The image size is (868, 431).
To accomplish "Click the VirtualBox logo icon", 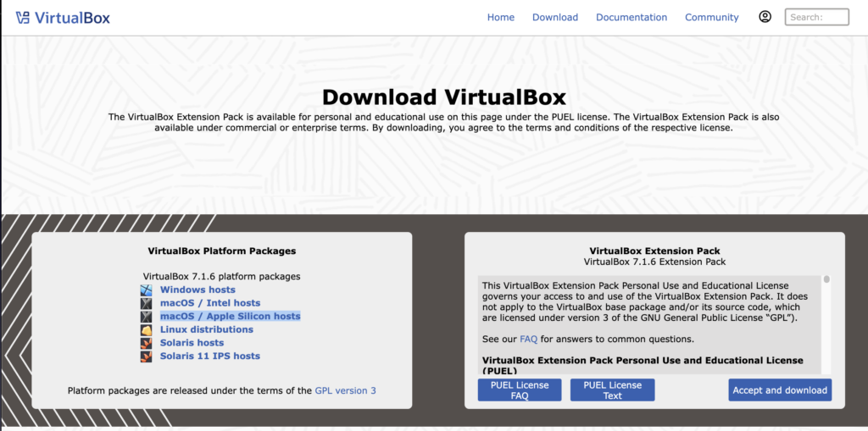I will (23, 18).
